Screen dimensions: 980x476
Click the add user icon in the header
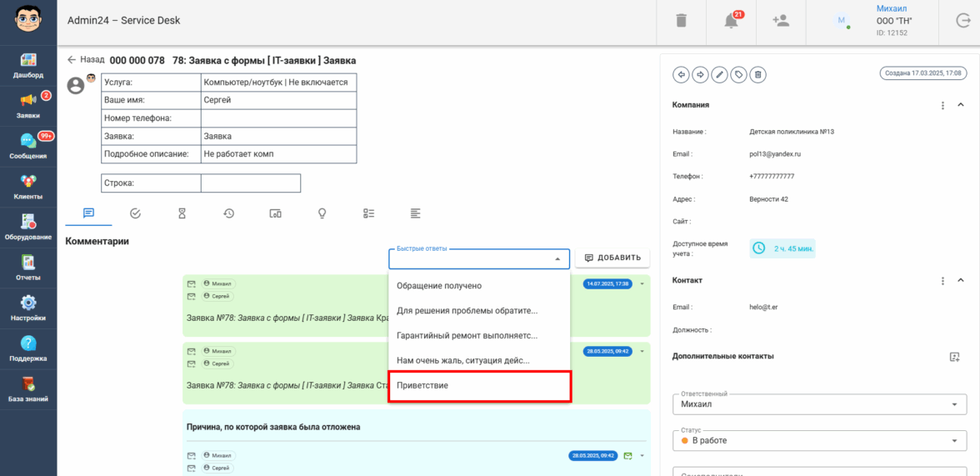(x=781, y=21)
